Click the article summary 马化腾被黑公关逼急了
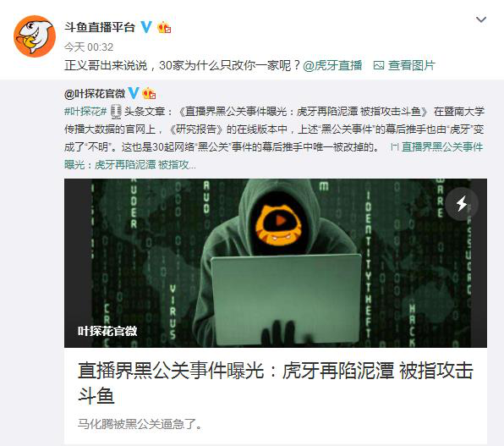This screenshot has width=504, height=446. [x=140, y=424]
